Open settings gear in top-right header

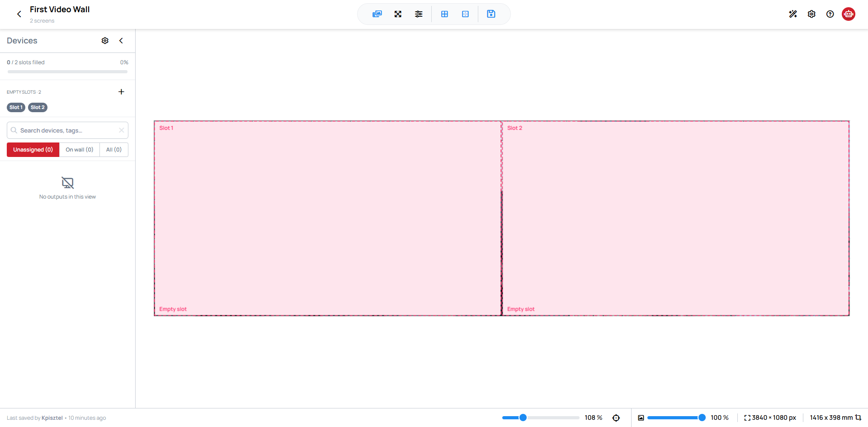811,14
